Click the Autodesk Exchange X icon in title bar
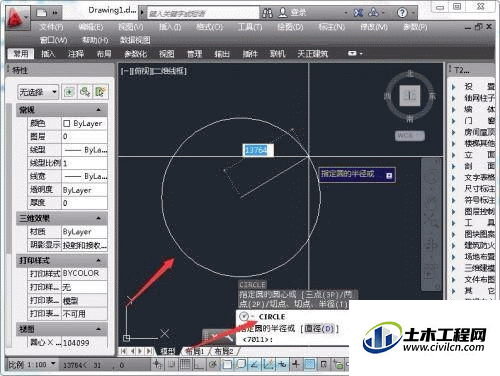This screenshot has width=500, height=376. tap(359, 13)
